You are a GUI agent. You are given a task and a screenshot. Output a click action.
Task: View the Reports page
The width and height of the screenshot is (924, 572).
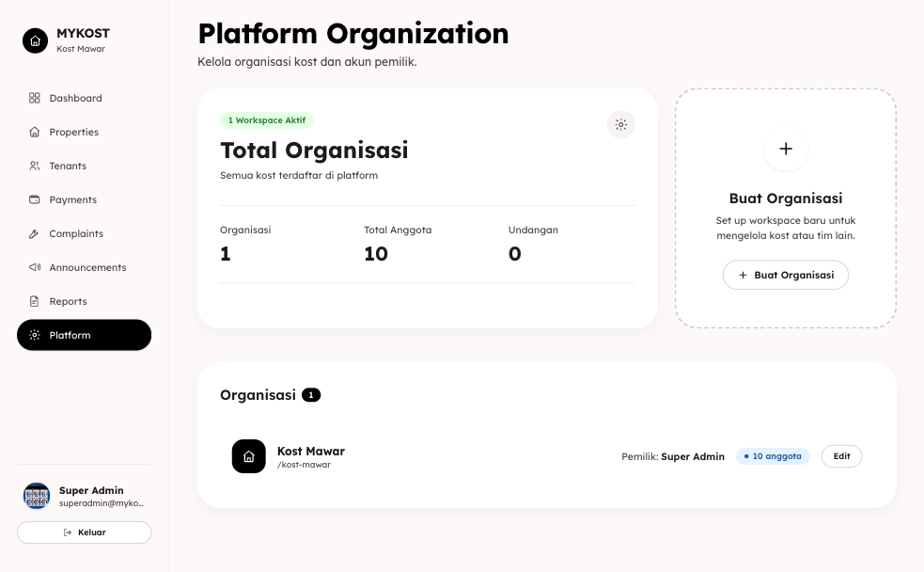[x=85, y=301]
